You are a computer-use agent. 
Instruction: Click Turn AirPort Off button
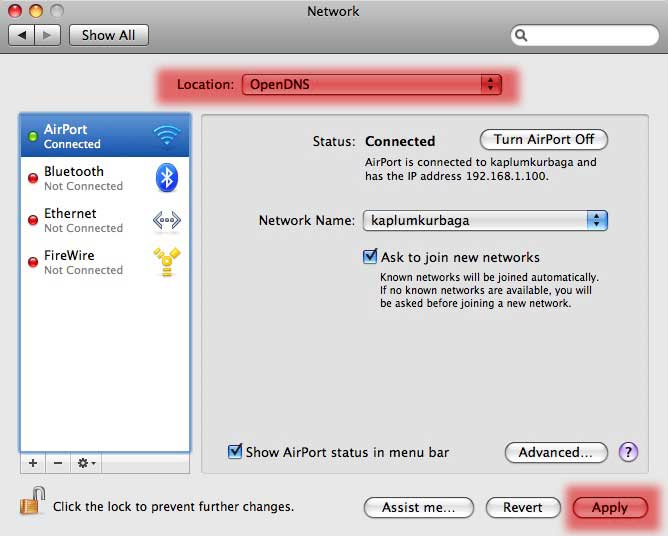tap(544, 140)
